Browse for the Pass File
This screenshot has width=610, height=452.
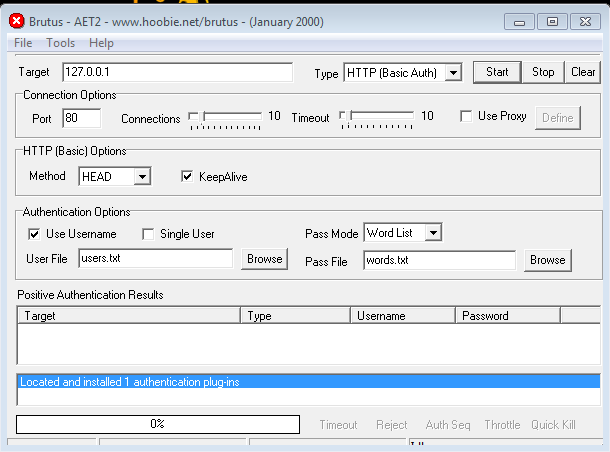coord(547,260)
